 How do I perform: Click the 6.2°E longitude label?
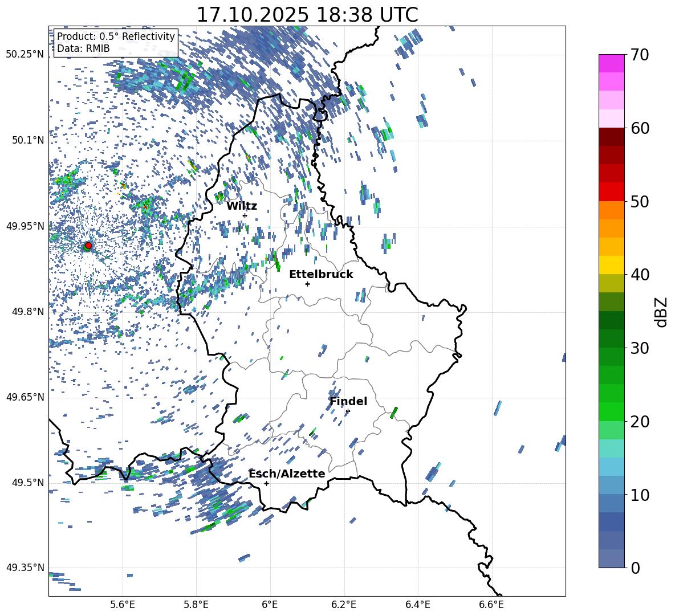344,605
